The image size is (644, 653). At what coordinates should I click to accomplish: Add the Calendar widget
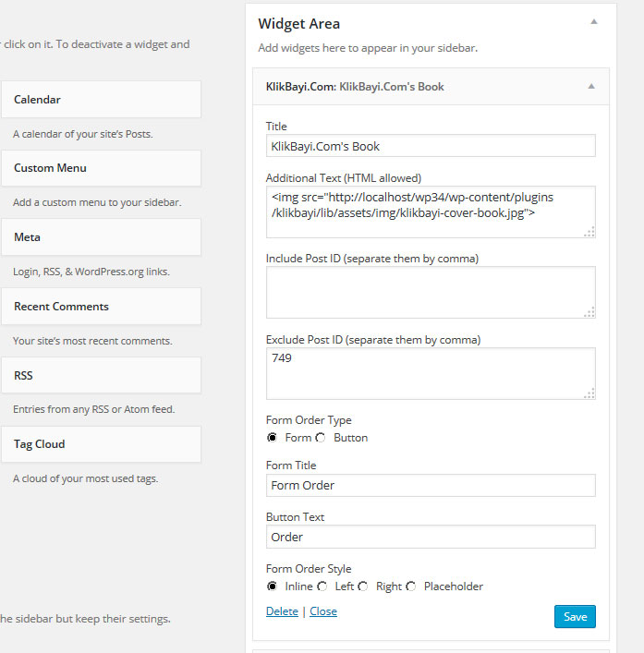[x=102, y=100]
